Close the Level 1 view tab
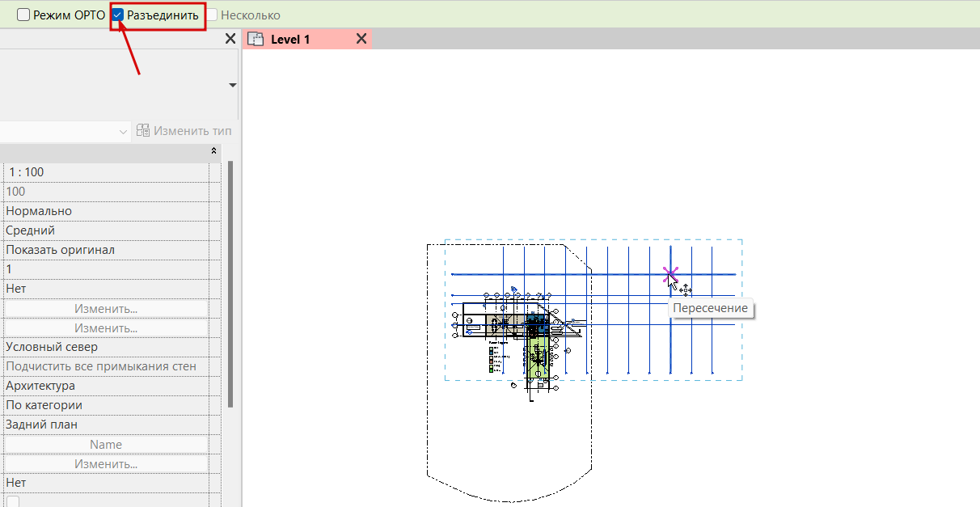This screenshot has height=507, width=980. point(361,39)
